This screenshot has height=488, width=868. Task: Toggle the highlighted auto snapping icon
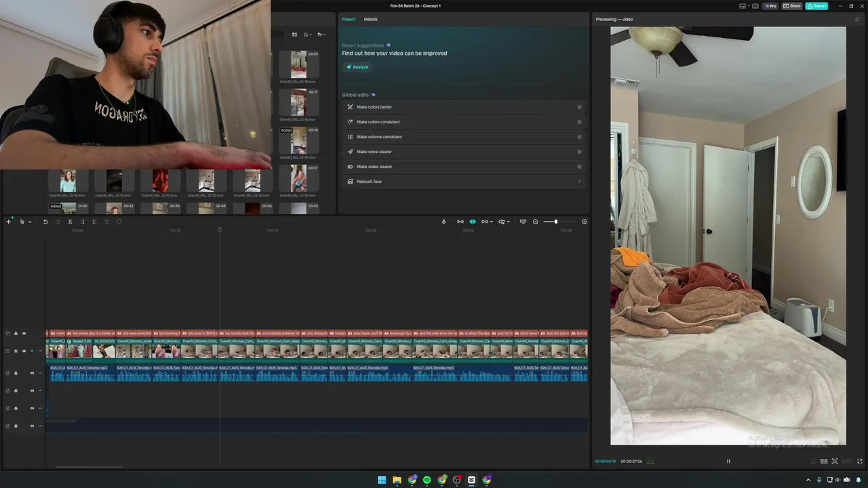[473, 222]
